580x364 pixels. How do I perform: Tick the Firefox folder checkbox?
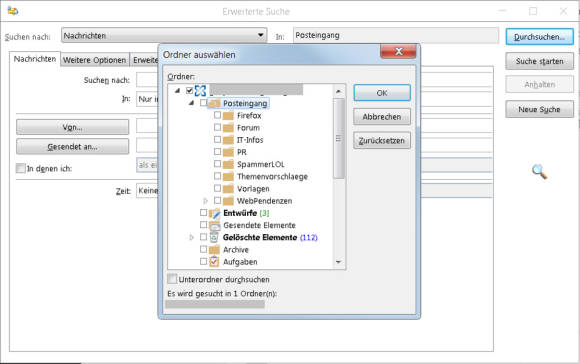[218, 115]
